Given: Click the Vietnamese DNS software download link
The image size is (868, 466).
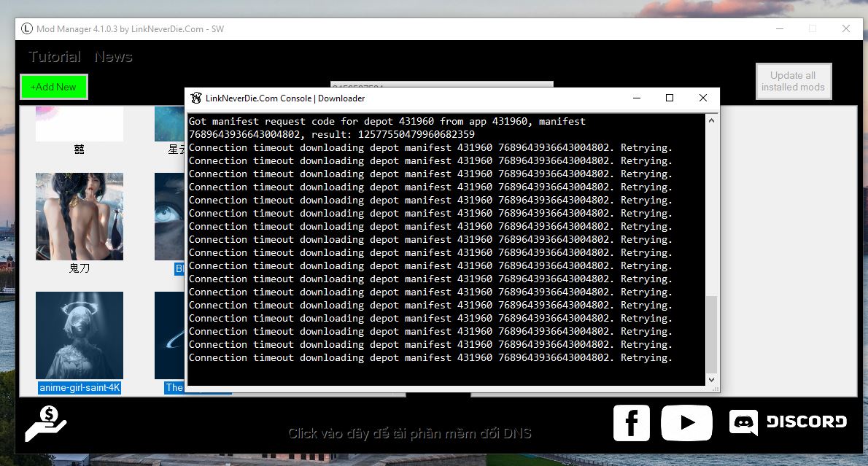Looking at the screenshot, I should click(409, 433).
